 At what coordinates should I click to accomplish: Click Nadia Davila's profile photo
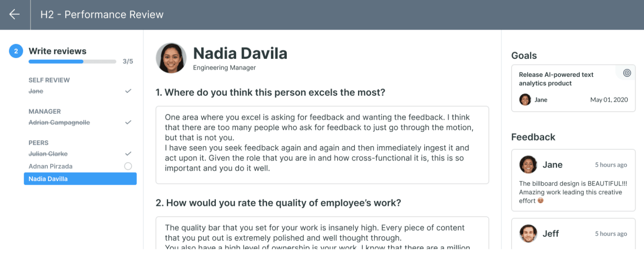(171, 58)
